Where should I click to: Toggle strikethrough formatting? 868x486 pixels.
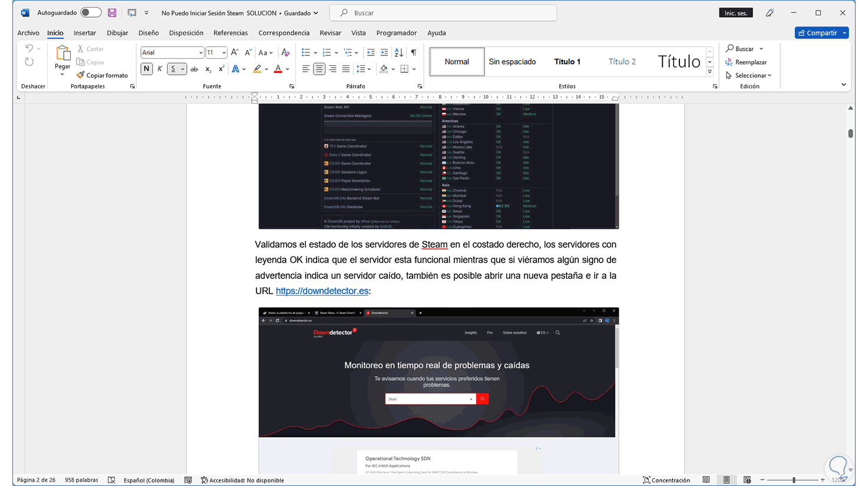point(194,69)
